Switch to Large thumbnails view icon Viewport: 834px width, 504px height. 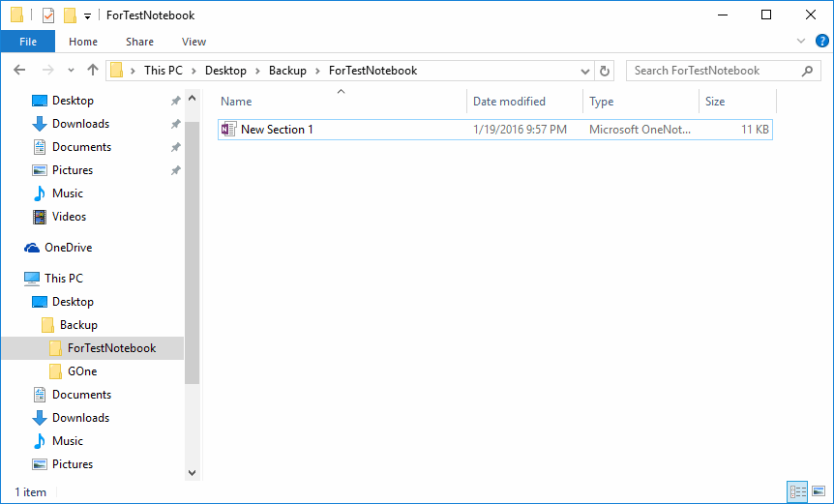click(819, 491)
